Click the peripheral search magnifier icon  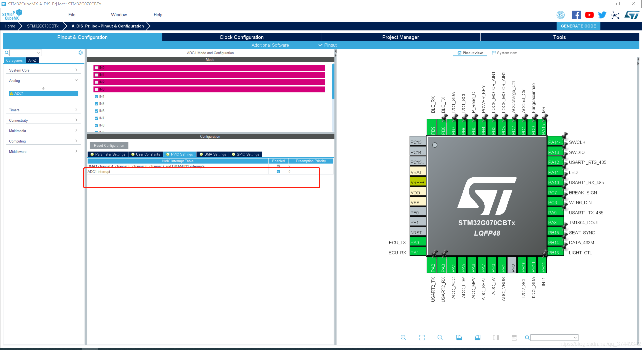7,53
